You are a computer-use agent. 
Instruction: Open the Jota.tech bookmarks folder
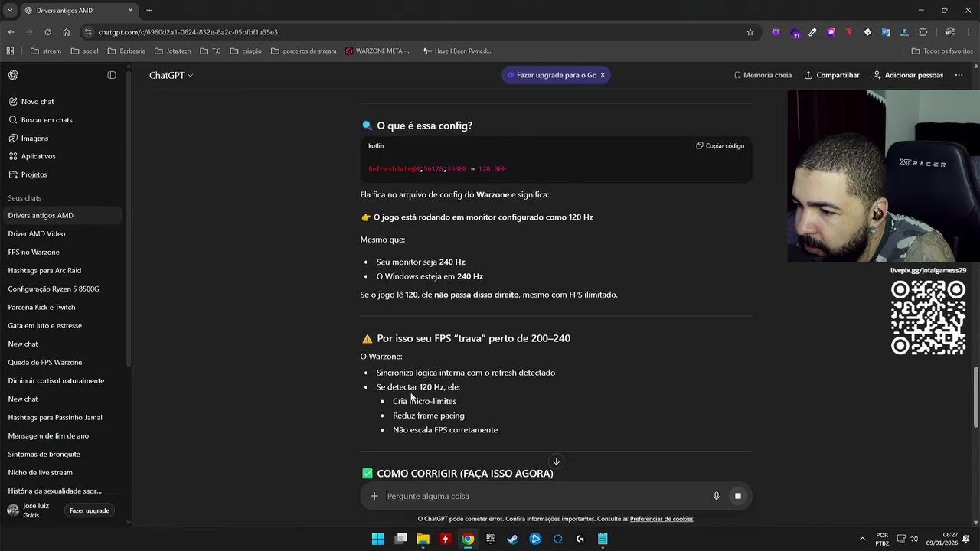(172, 51)
